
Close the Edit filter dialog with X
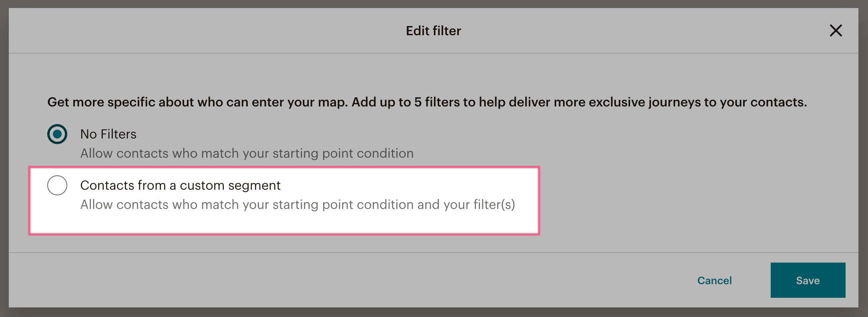[836, 30]
